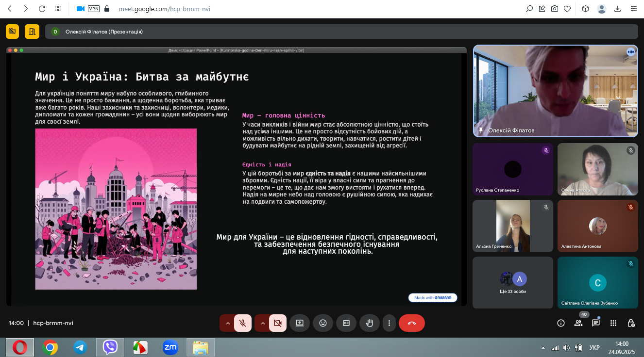The height and width of the screenshot is (357, 644).
Task: Open the three-dot more options menu
Action: (389, 323)
